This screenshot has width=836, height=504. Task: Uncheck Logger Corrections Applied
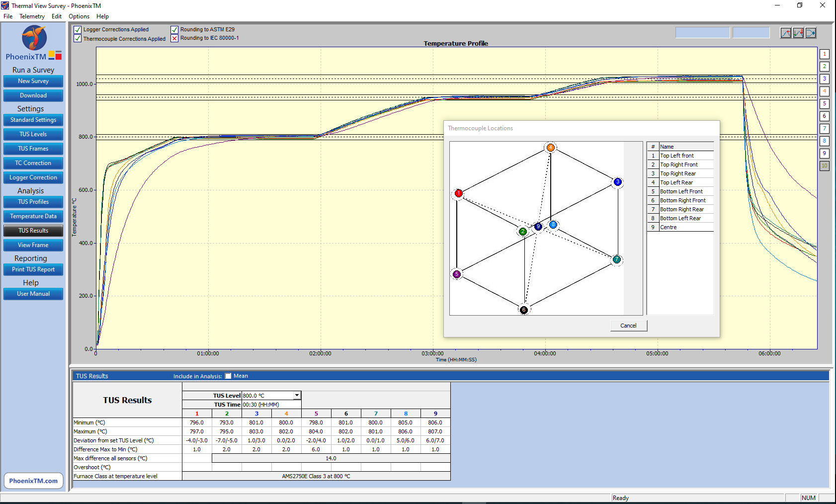point(78,30)
